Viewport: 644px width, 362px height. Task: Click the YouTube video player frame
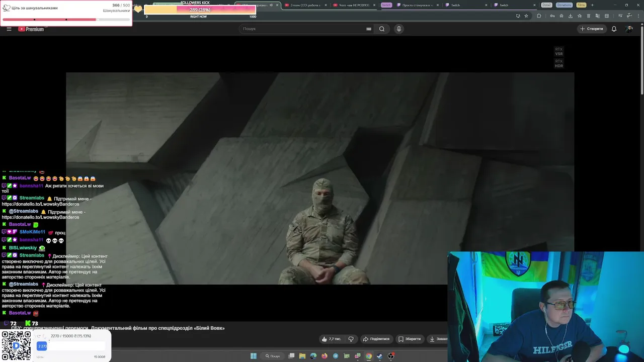[x=320, y=178]
